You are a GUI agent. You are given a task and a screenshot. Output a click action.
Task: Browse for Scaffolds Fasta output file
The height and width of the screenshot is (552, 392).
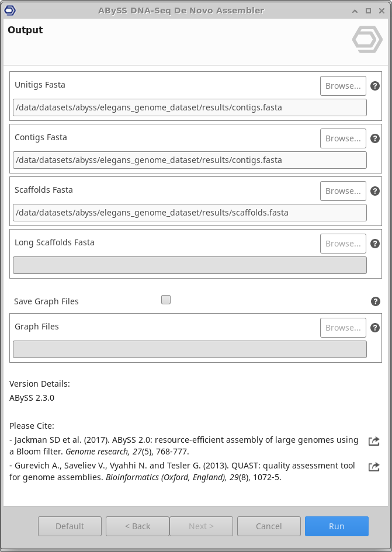click(343, 191)
